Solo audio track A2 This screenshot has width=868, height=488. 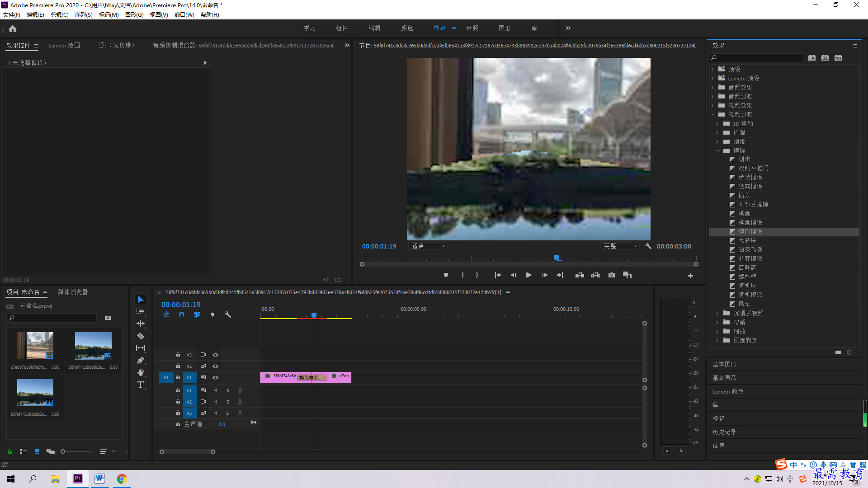tap(227, 402)
